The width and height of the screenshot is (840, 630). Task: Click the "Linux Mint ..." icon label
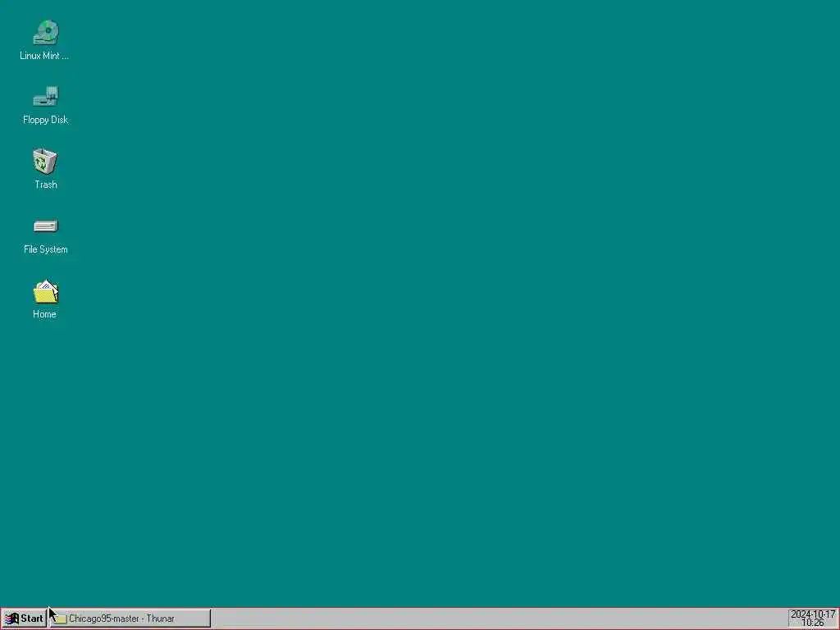[x=44, y=56]
